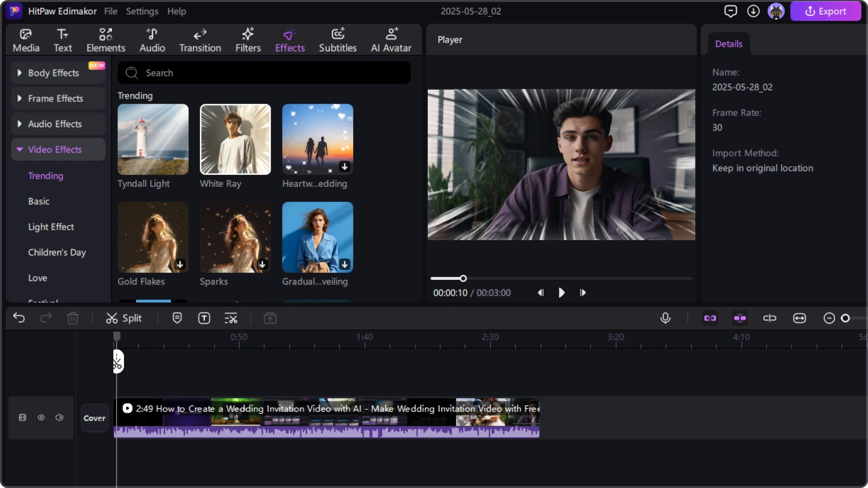The width and height of the screenshot is (868, 488).
Task: Click the HitPaw Edimakor logo icon
Action: tap(15, 11)
